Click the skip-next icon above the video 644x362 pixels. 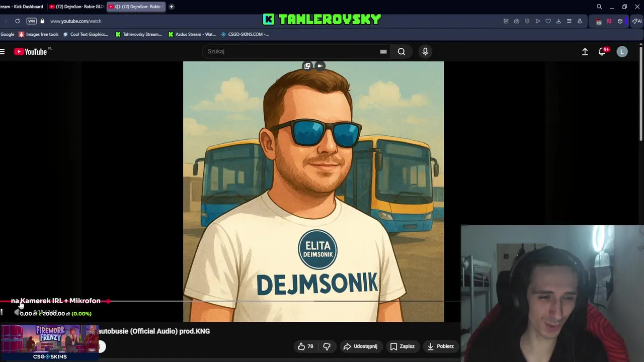point(320,66)
